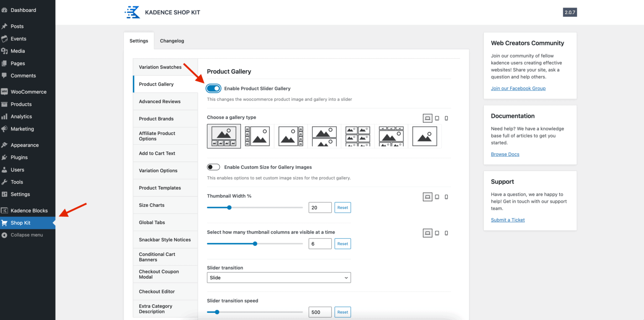
Task: Choose the gallery layout with right-side thumbnails
Action: [x=291, y=136]
